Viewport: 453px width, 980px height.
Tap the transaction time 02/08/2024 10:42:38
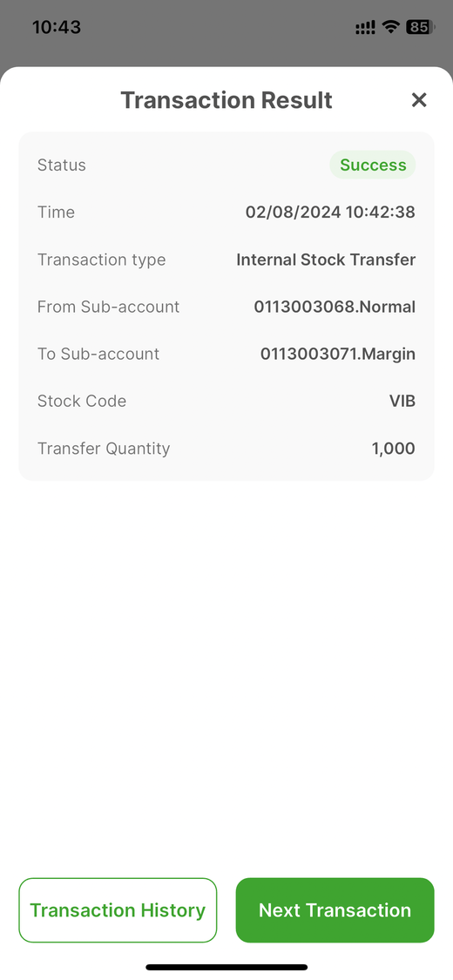point(330,212)
